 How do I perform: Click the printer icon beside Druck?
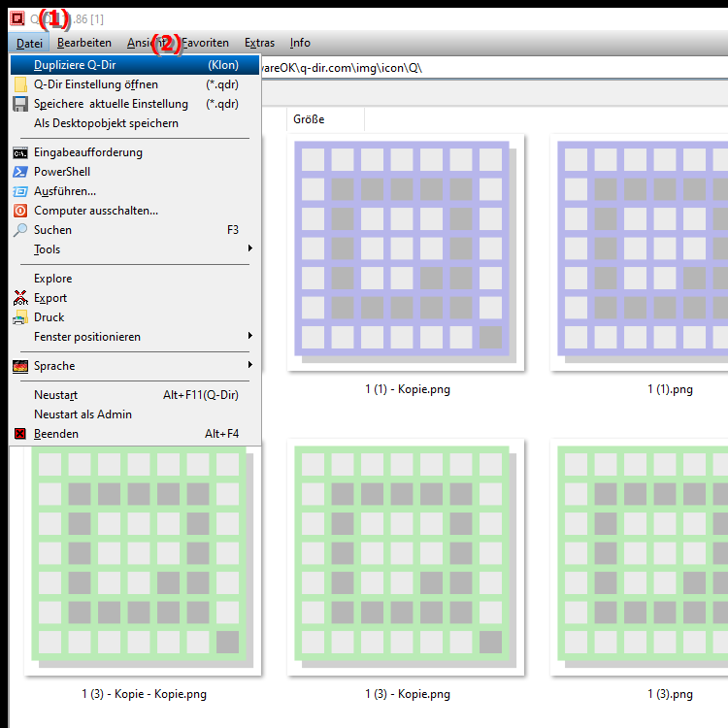tap(20, 317)
